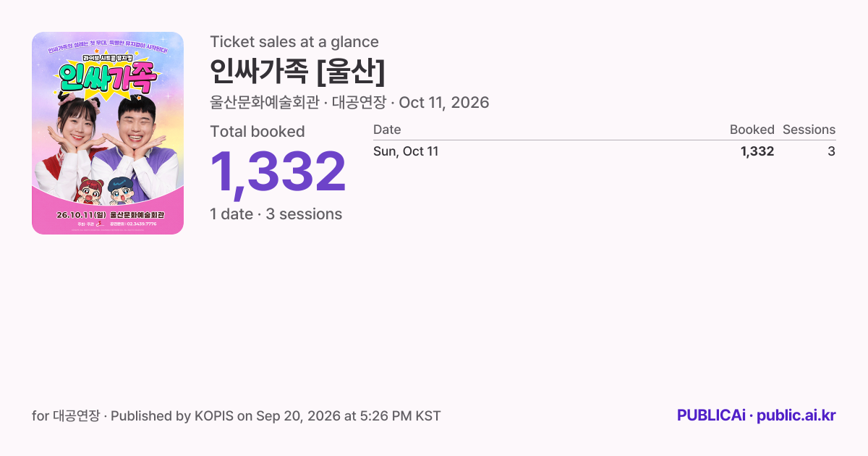868x456 pixels.
Task: Click the 울산문화예술회관 venue and date line
Action: click(x=349, y=103)
